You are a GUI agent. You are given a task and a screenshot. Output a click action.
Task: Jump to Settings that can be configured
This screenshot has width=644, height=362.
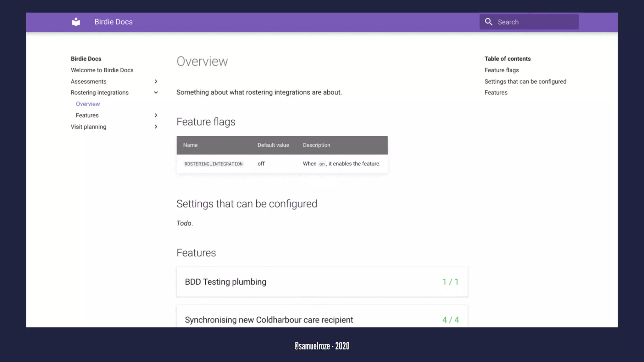(x=525, y=81)
